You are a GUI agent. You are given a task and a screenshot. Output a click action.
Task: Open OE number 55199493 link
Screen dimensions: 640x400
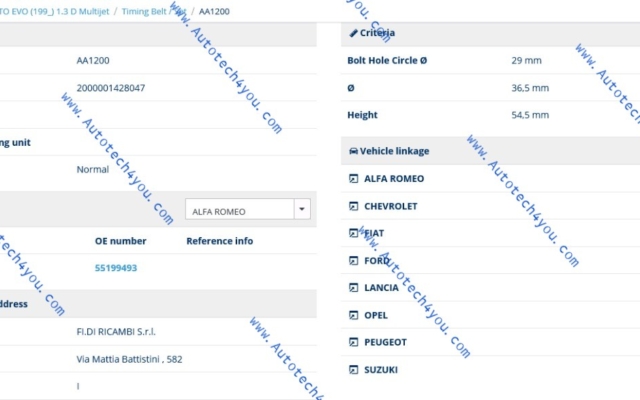point(116,268)
